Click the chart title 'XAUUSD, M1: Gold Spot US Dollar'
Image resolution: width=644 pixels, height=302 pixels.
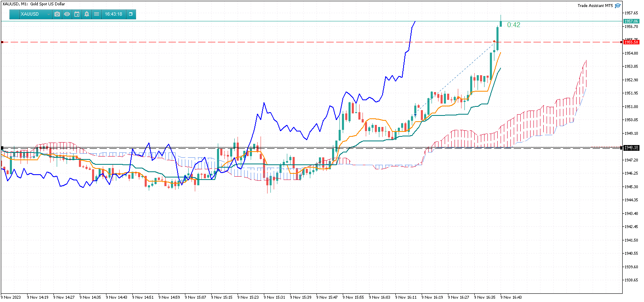34,4
